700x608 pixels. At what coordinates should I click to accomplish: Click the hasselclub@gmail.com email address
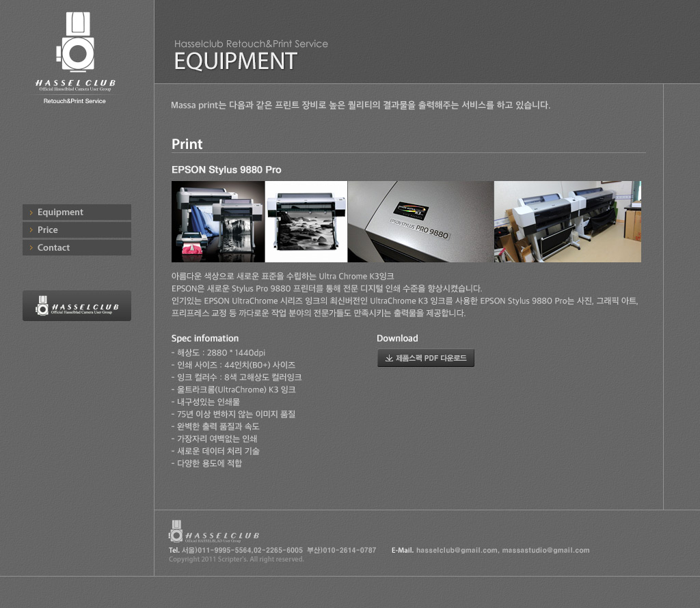(457, 550)
